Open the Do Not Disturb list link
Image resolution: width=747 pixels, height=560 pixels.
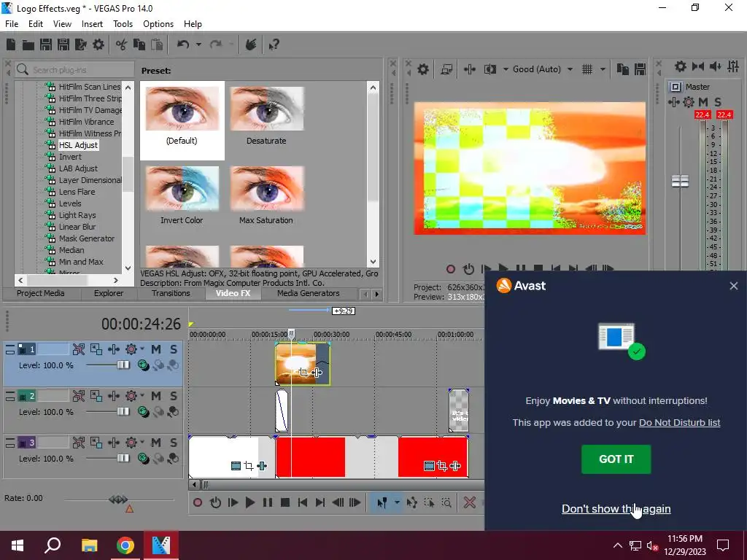pos(679,422)
